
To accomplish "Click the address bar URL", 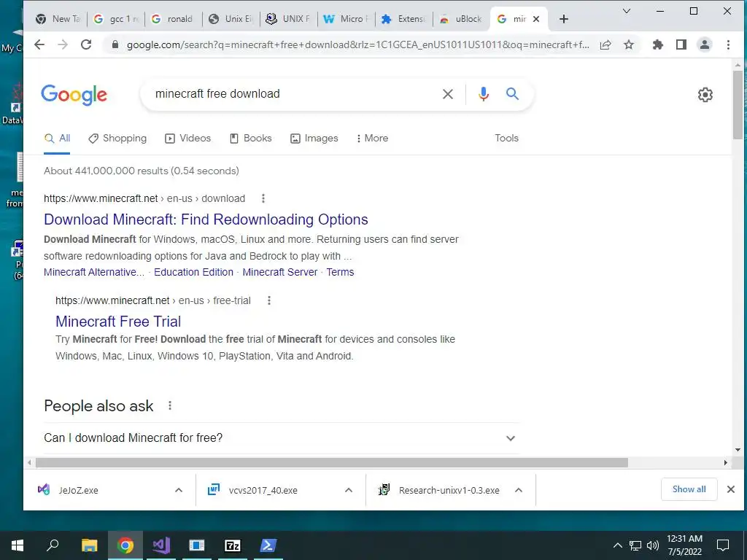I will (x=357, y=44).
